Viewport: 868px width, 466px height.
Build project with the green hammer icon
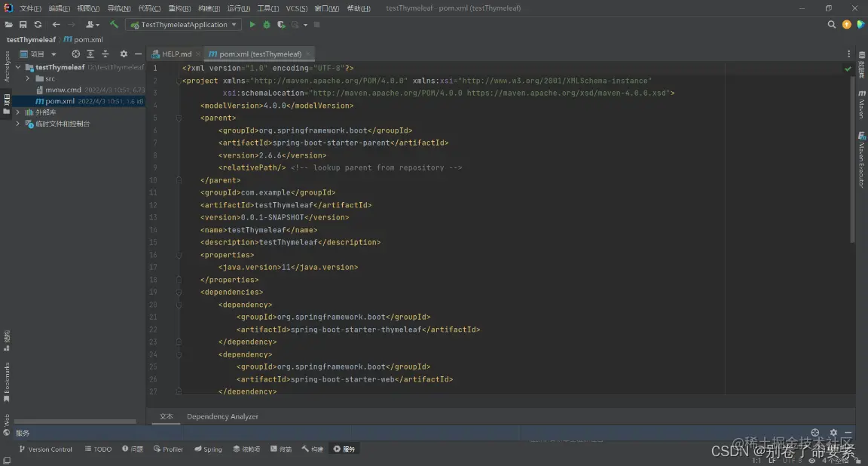(114, 24)
